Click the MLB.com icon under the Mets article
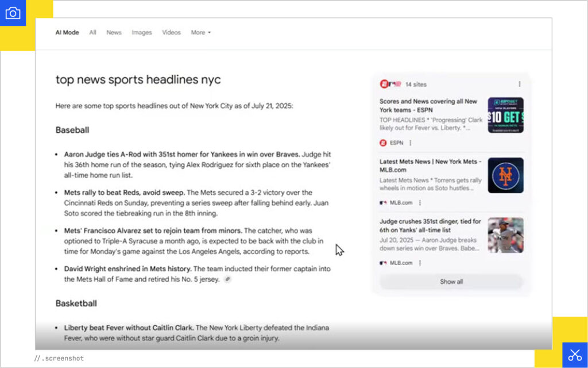This screenshot has width=588, height=368. point(382,202)
